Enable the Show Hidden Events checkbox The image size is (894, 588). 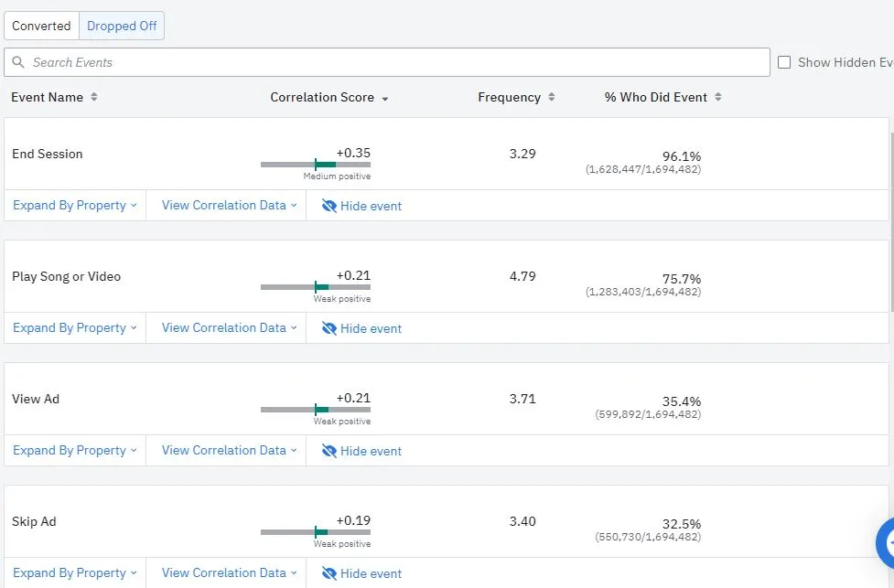point(784,62)
